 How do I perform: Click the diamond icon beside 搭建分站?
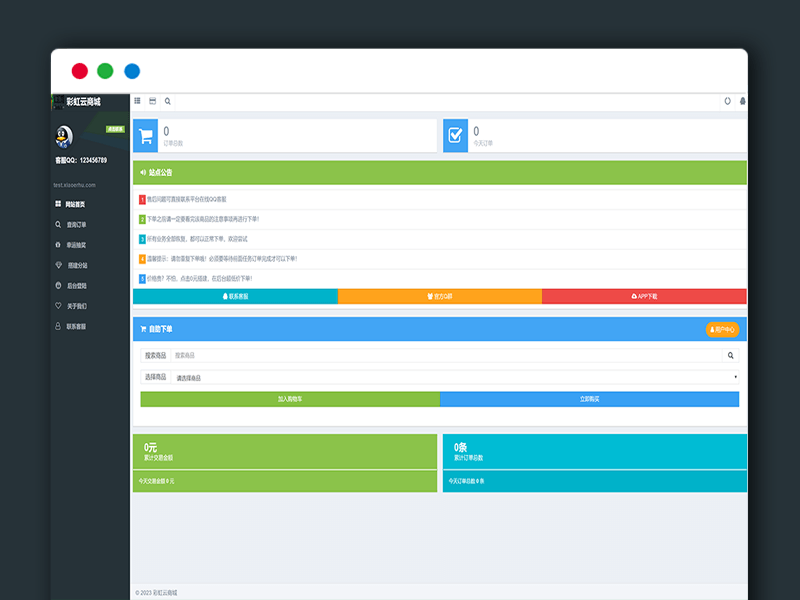[x=58, y=265]
